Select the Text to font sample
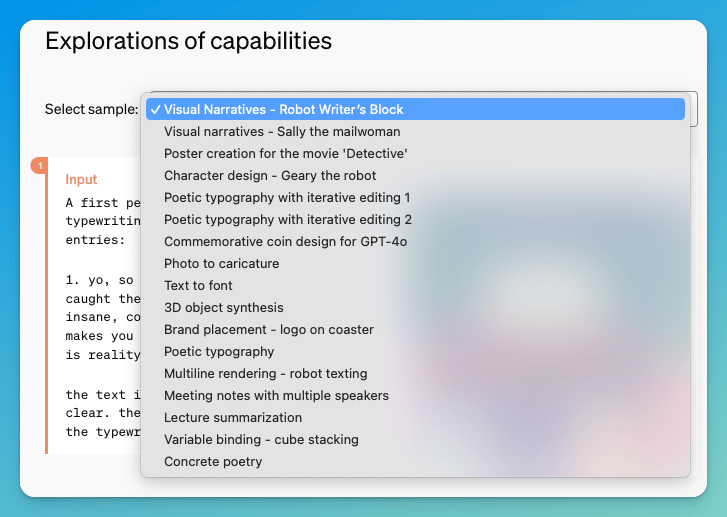This screenshot has height=517, width=727. coord(415,286)
